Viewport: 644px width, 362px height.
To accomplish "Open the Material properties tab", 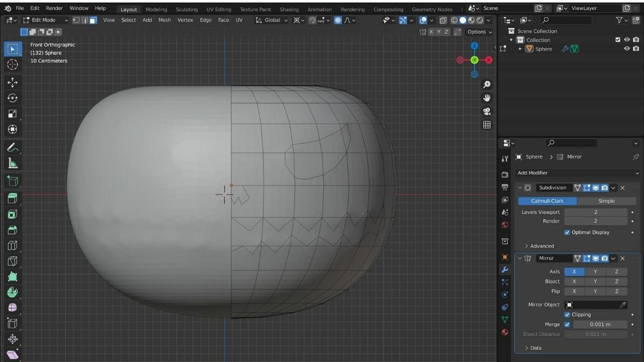I will coord(504,332).
